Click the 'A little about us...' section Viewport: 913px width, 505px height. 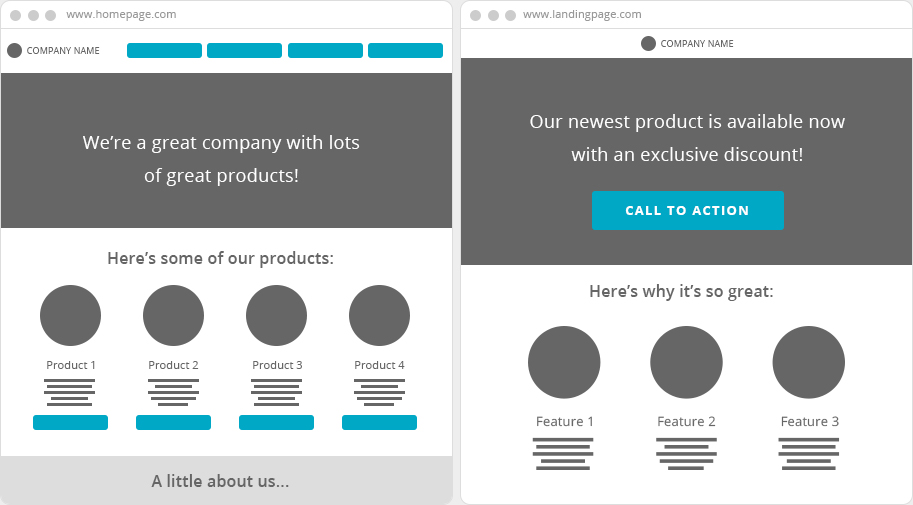(221, 481)
